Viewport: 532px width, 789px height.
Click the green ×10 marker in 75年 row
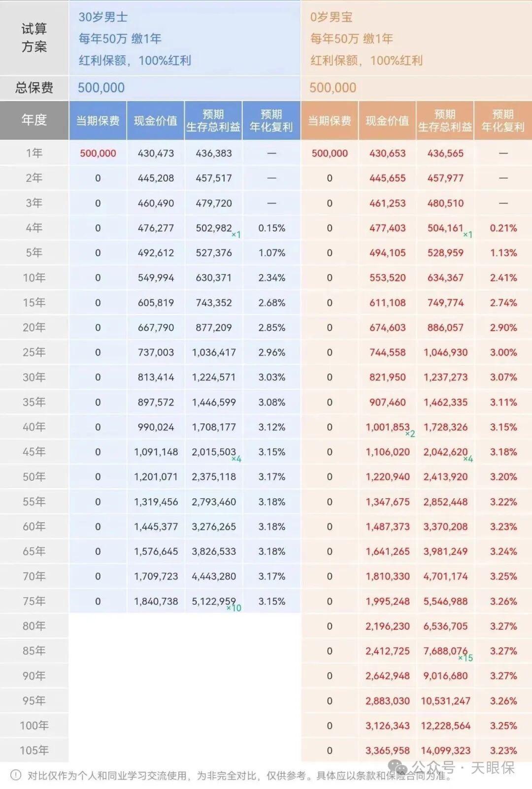click(x=234, y=608)
